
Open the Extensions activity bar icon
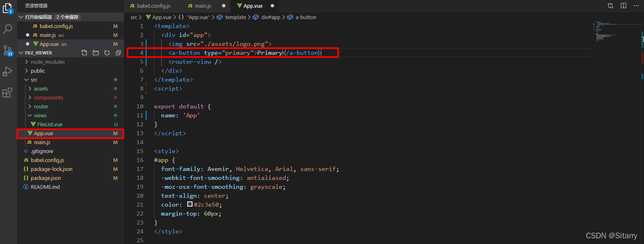(8, 93)
